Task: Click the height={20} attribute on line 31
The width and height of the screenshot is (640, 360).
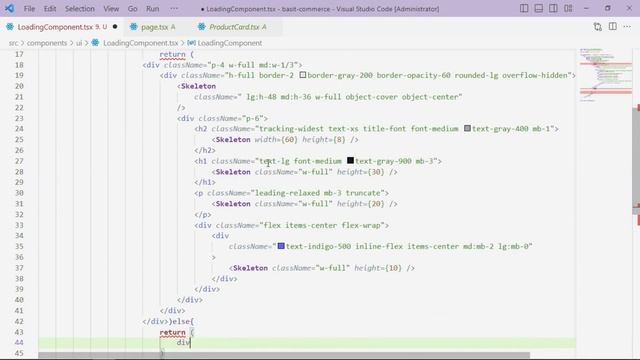Action: click(x=360, y=204)
